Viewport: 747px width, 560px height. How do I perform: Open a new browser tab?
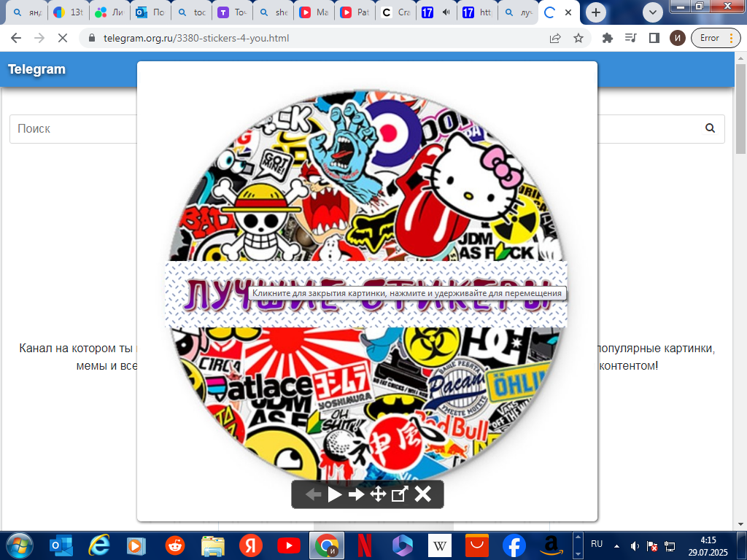tap(595, 12)
